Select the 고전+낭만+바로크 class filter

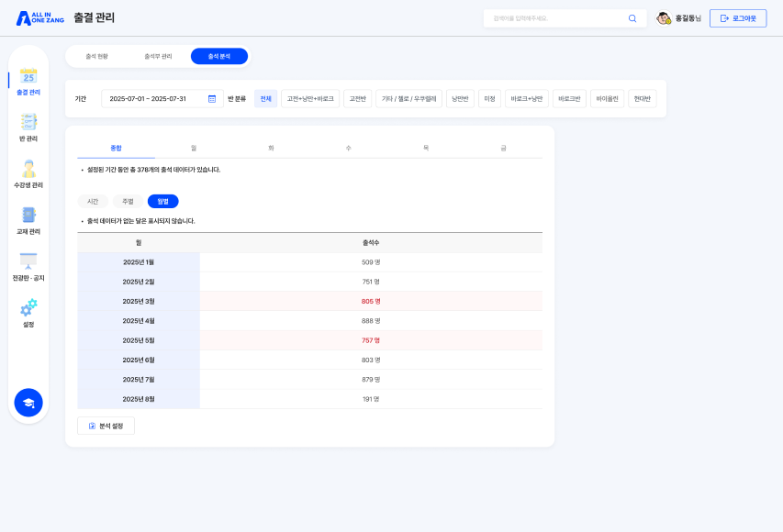(x=310, y=99)
